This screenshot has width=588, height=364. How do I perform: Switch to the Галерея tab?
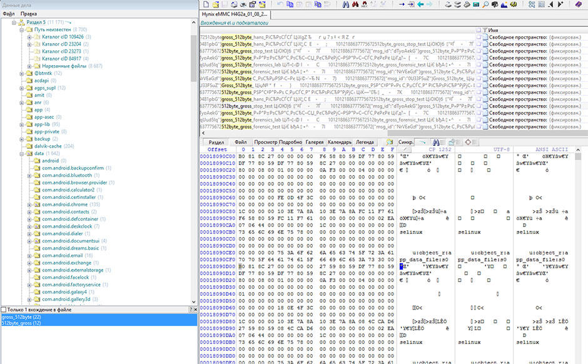coord(315,142)
